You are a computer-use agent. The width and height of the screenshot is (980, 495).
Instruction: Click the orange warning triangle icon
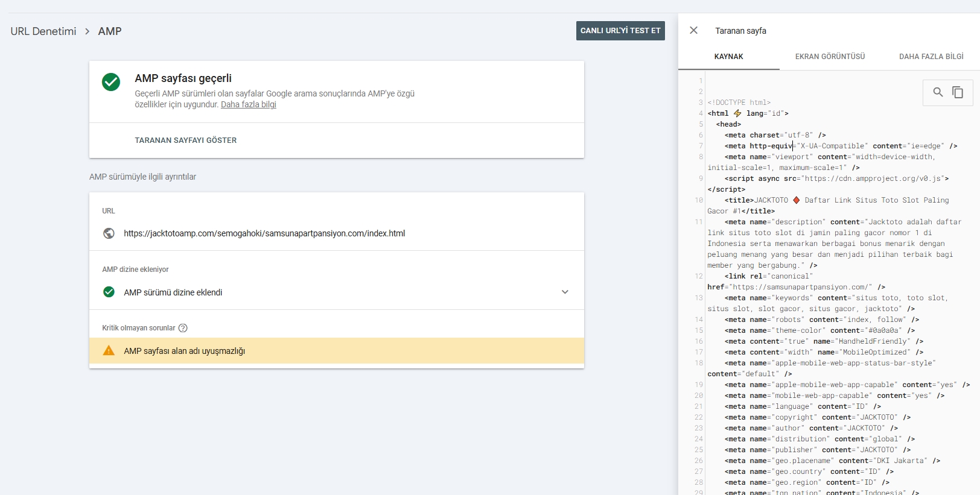(109, 350)
